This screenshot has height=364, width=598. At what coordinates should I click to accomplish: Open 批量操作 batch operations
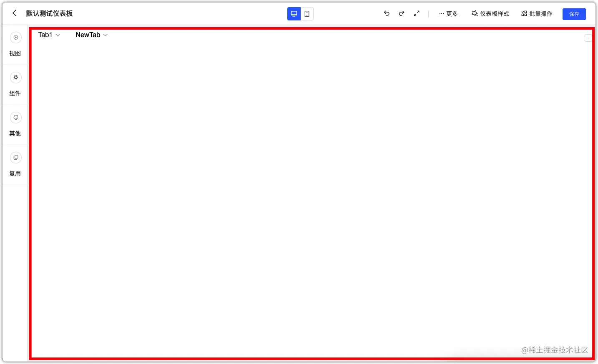point(537,13)
